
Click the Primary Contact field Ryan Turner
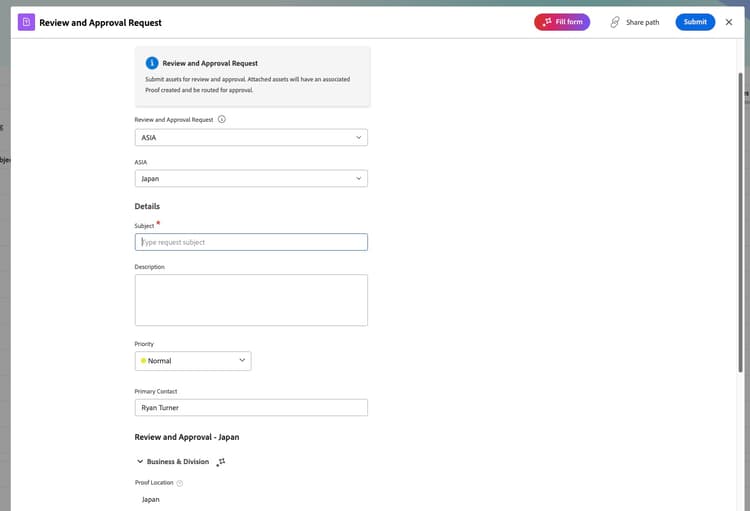tap(251, 408)
